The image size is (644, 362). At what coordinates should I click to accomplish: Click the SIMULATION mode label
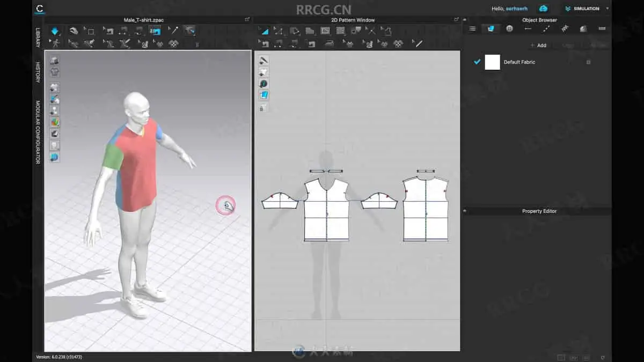tap(587, 9)
